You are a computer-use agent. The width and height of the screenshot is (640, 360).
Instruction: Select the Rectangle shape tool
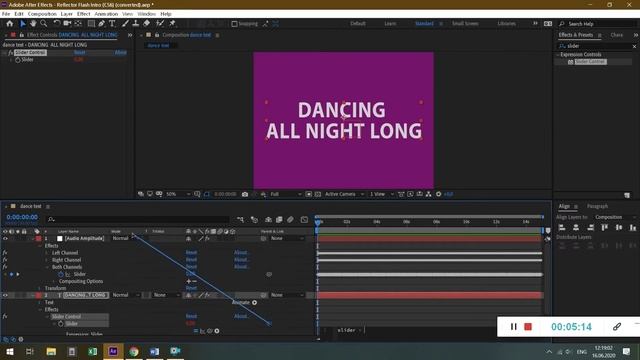click(x=91, y=24)
